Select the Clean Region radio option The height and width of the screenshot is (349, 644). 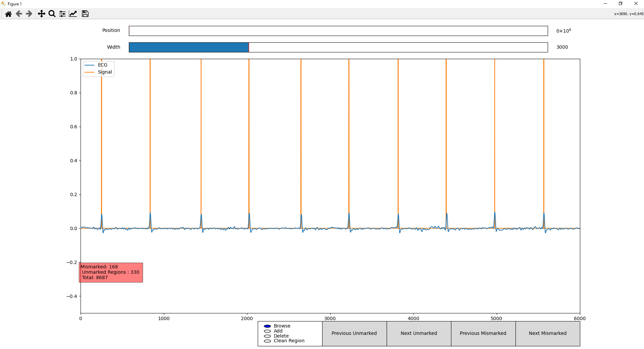267,341
